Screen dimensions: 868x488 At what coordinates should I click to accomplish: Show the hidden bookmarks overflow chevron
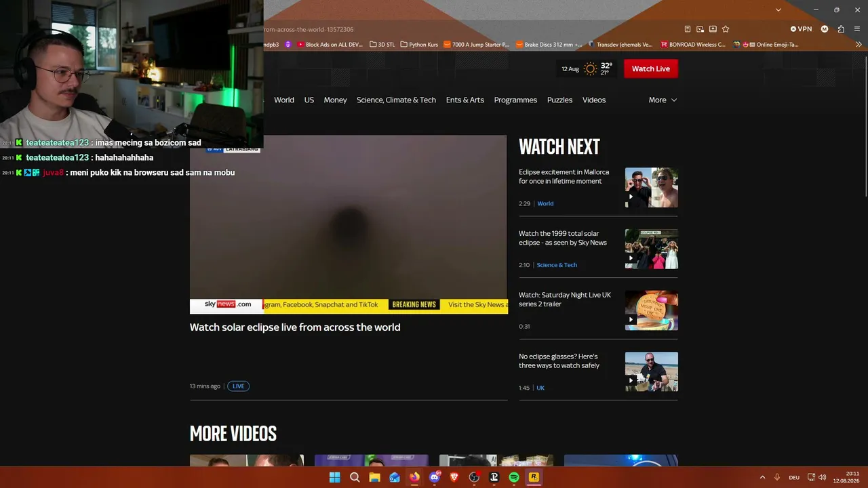[859, 45]
